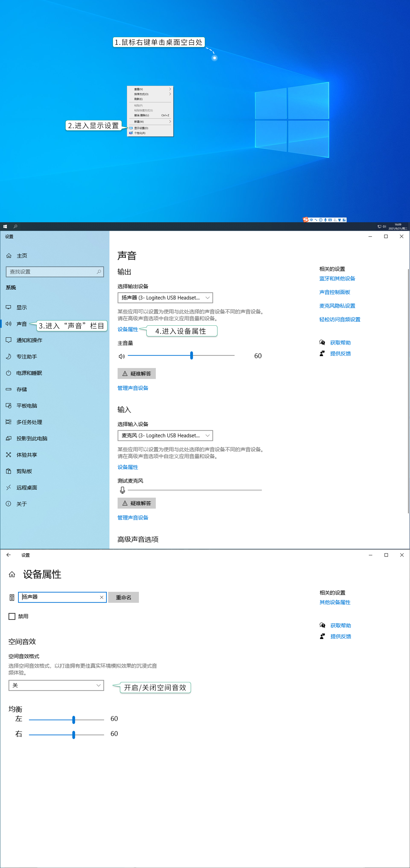Open 蓝牙和其他设备 link

337,278
